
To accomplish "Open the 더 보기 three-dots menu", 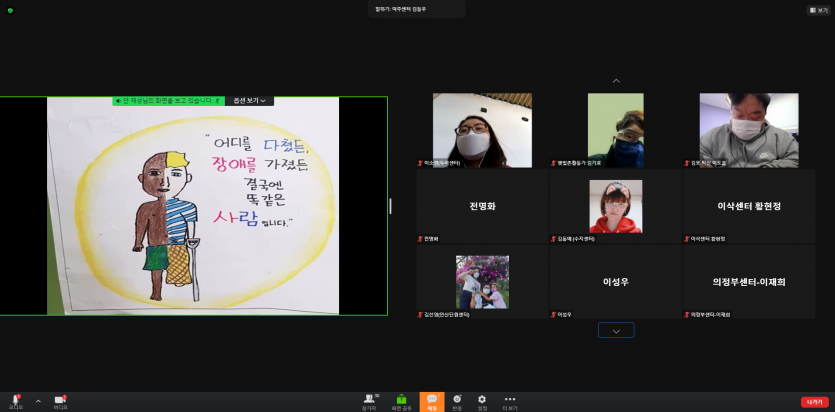I will point(510,400).
